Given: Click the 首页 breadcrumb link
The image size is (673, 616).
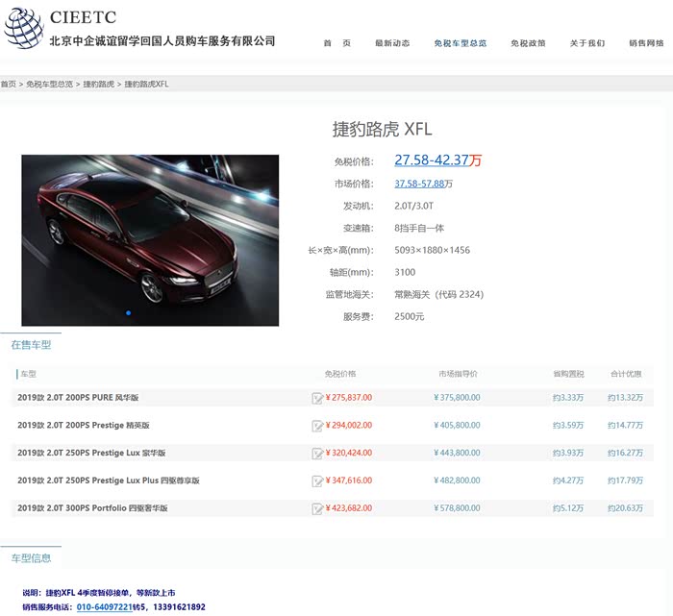Looking at the screenshot, I should (x=9, y=85).
